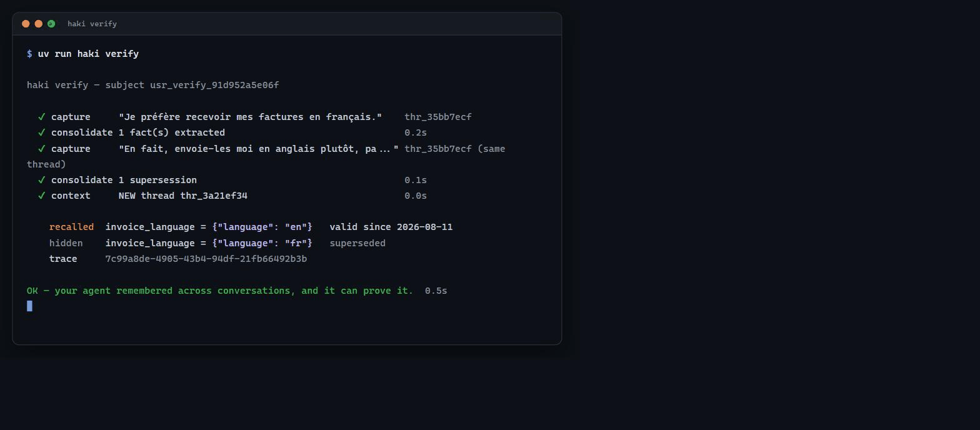Click the trace UUID 7c99a8de value
The width and height of the screenshot is (980, 430).
click(206, 259)
